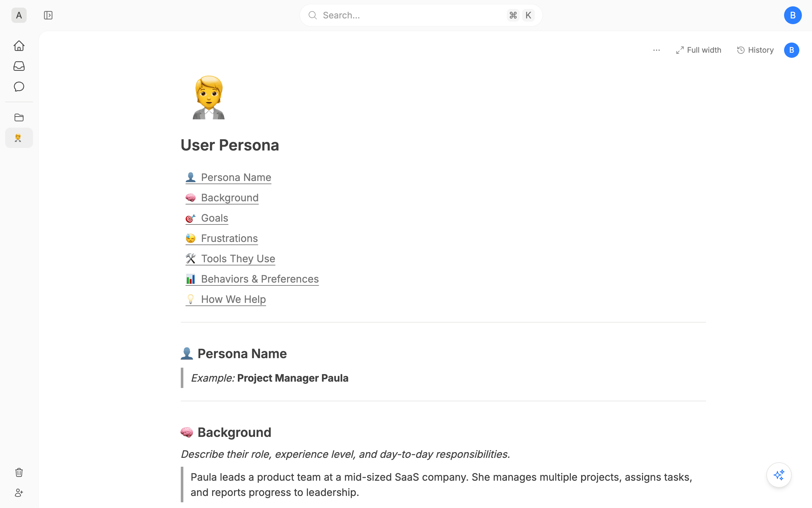Go to Home in sidebar

[x=19, y=46]
